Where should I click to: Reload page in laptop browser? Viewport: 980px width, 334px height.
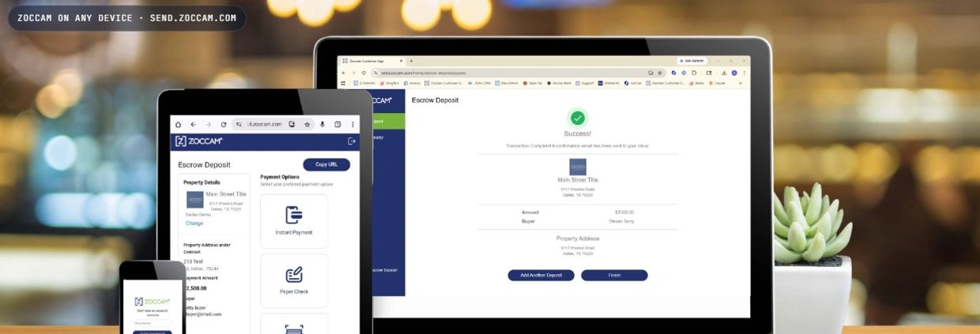click(364, 73)
